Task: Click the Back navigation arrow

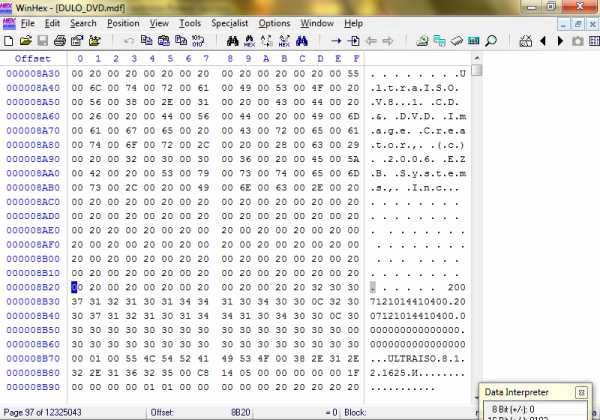Action: point(371,41)
